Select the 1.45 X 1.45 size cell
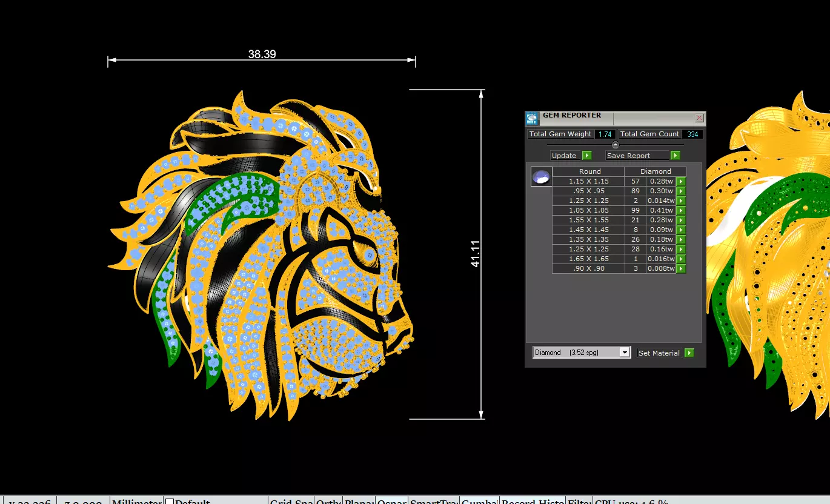830x504 pixels. coord(589,230)
